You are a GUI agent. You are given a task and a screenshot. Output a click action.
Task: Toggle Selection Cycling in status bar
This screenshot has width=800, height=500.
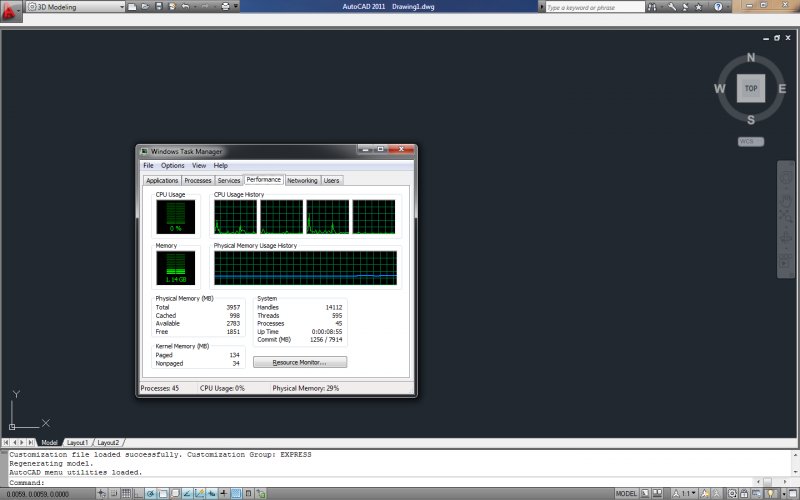[x=261, y=493]
